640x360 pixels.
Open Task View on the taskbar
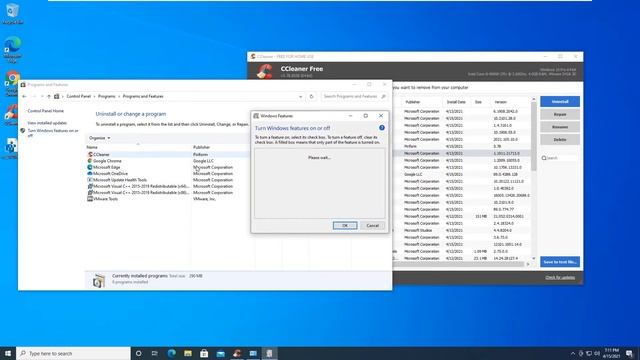155,353
